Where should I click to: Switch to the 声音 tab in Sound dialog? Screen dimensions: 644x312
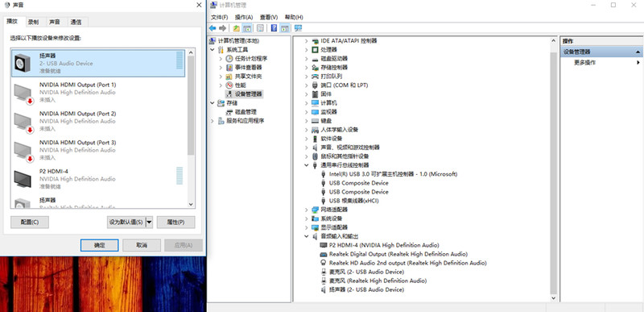(55, 23)
